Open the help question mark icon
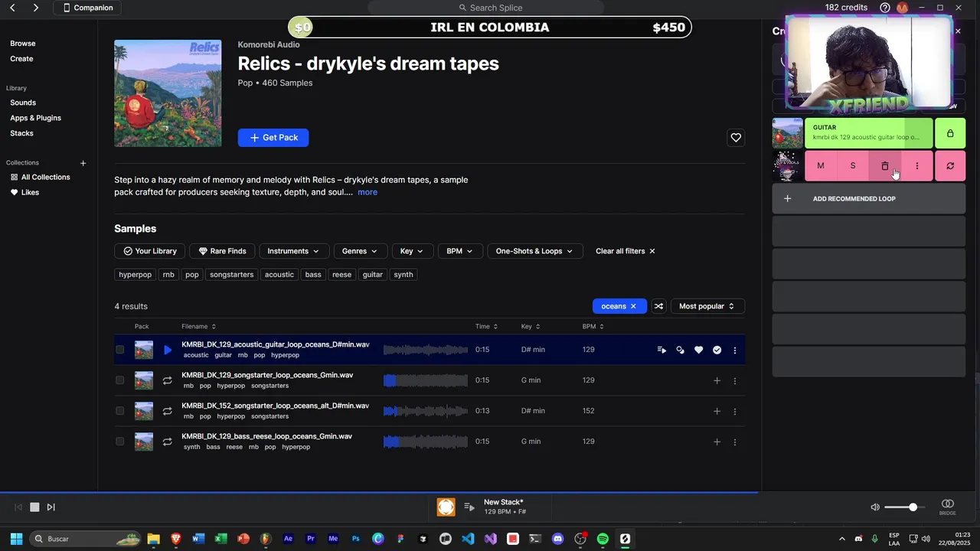This screenshot has height=551, width=980. (x=885, y=8)
